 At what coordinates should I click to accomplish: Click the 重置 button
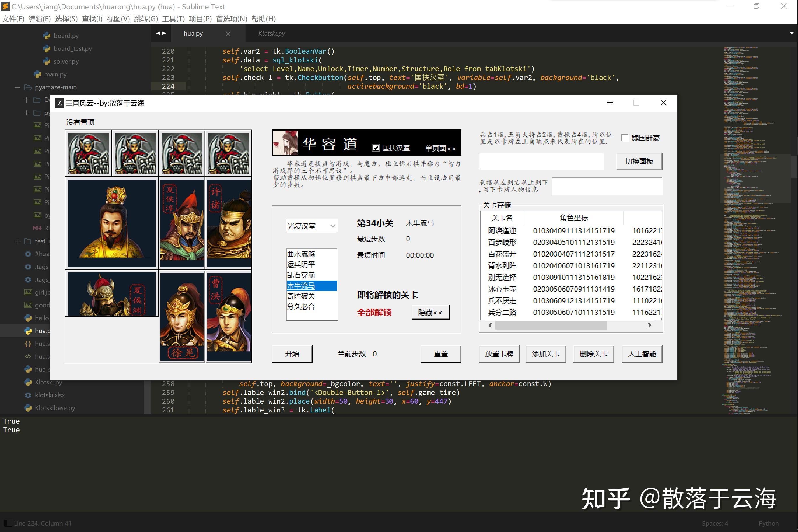(441, 354)
